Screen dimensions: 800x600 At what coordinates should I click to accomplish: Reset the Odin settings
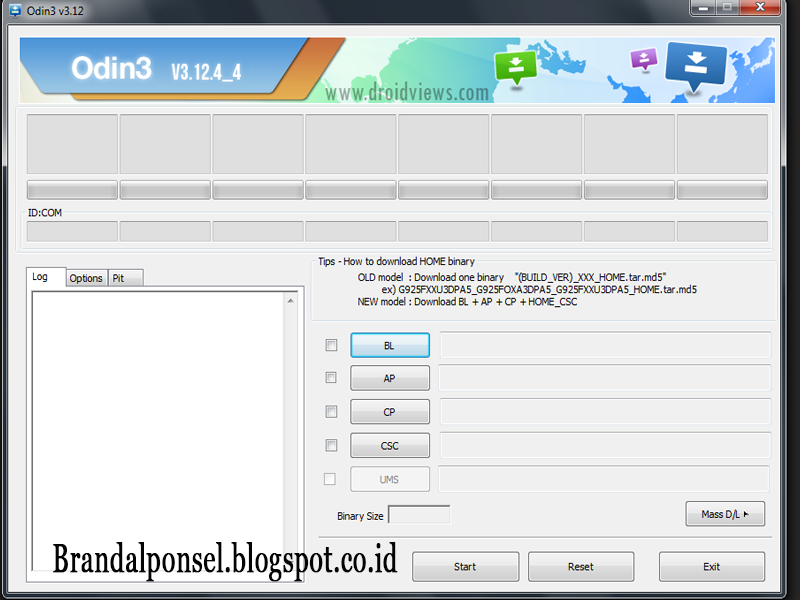pyautogui.click(x=581, y=566)
